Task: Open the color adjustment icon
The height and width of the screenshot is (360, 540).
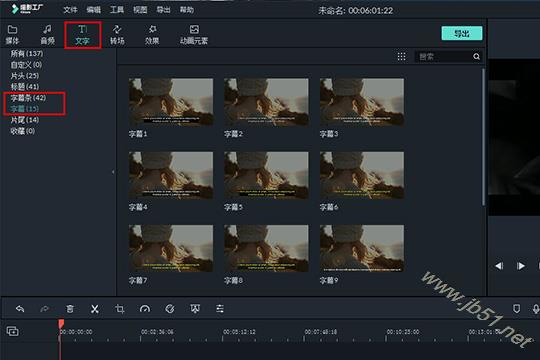Action: [x=170, y=309]
